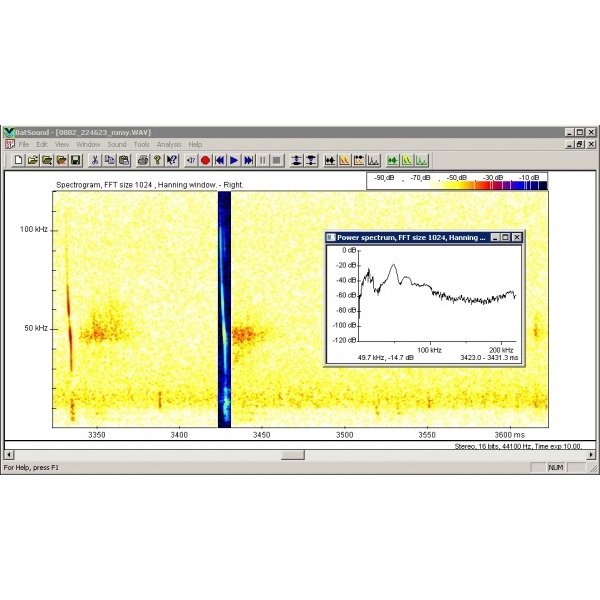Rewind to start of the sound
600x600 pixels.
click(219, 160)
